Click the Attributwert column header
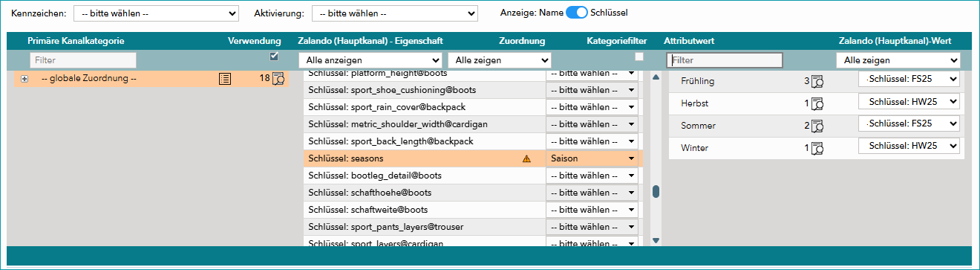This screenshot has width=980, height=270. (689, 41)
